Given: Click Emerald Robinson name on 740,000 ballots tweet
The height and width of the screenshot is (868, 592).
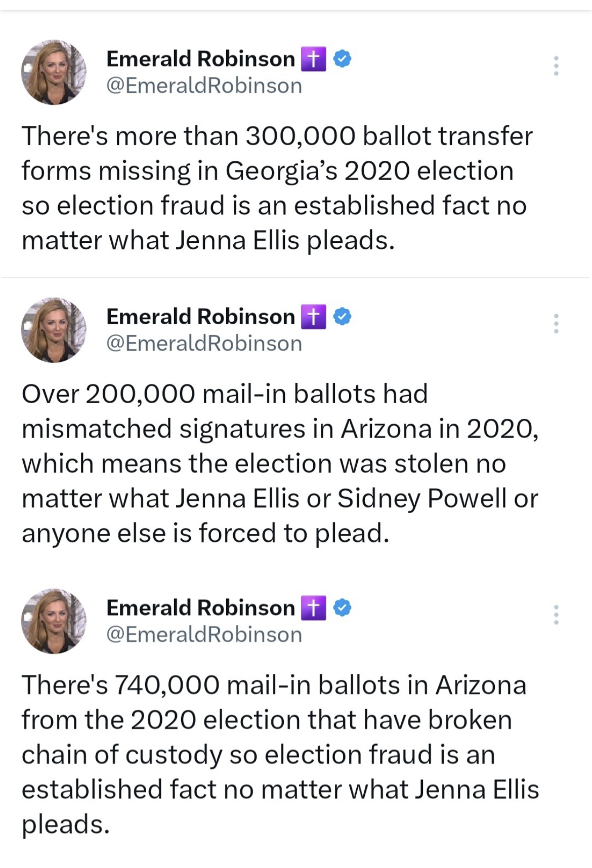Looking at the screenshot, I should [200, 607].
